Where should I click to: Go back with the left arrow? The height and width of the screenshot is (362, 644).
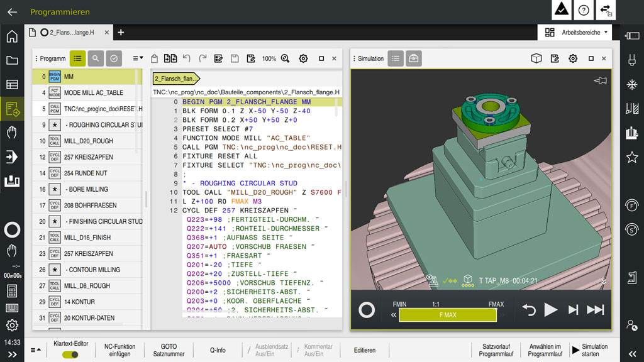coord(12,12)
